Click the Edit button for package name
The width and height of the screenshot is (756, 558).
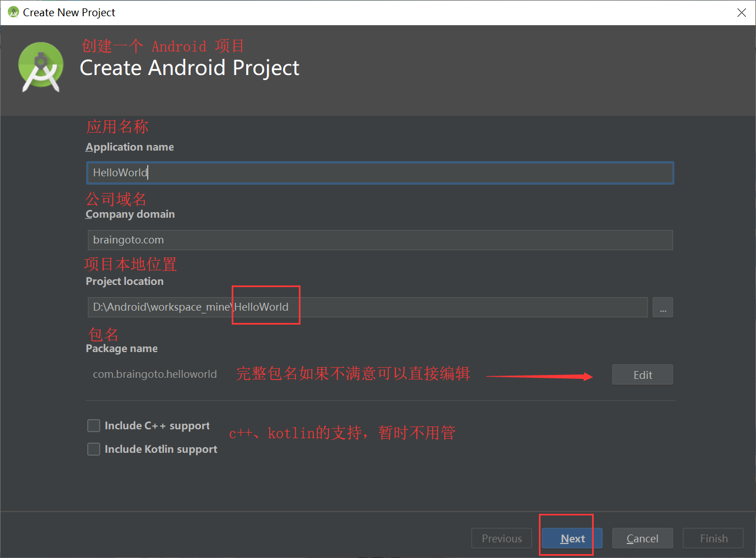click(x=642, y=374)
